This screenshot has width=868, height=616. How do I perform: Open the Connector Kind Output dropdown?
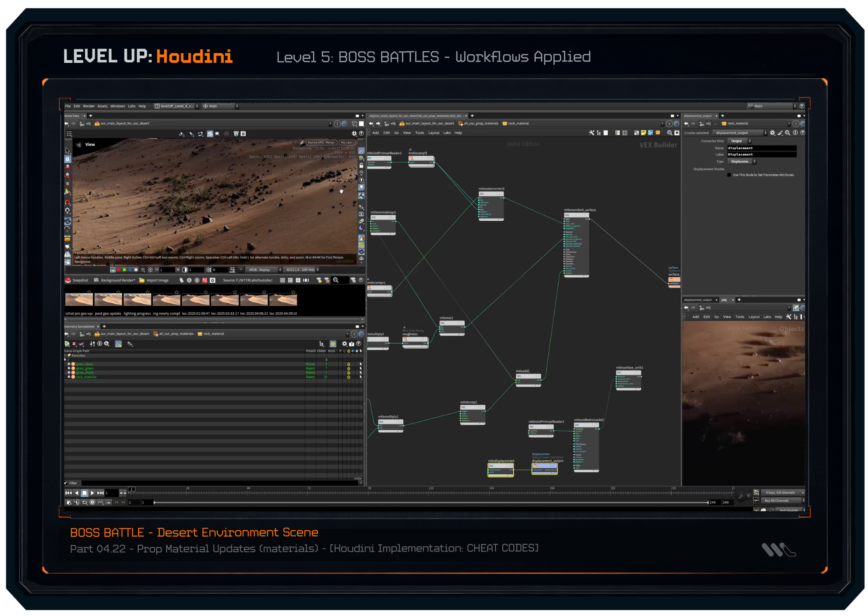[x=739, y=141]
